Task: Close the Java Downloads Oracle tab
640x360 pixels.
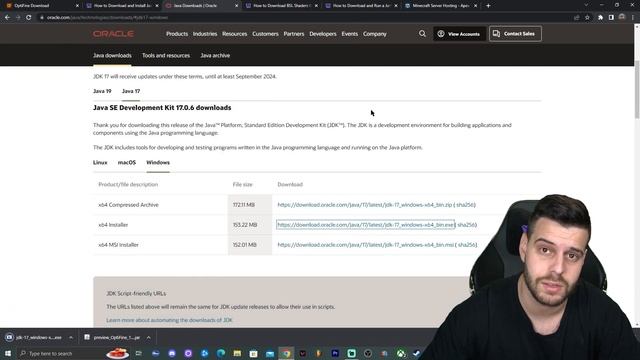Action: pos(236,6)
